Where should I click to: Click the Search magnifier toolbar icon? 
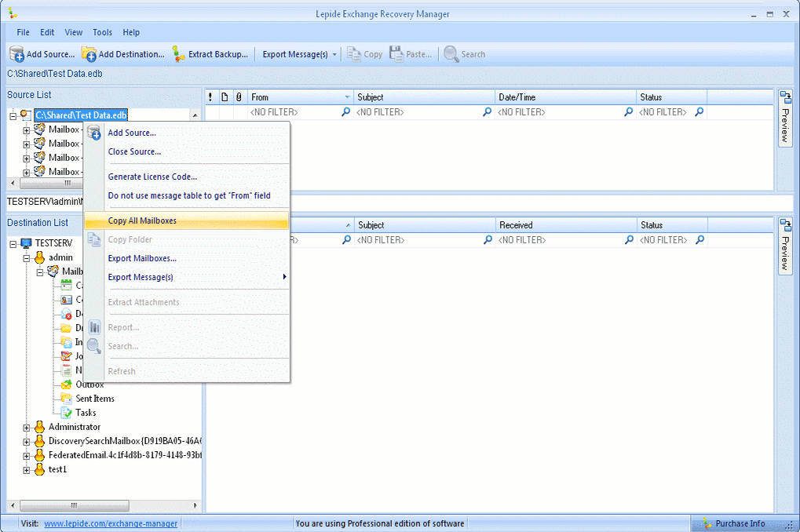click(451, 53)
